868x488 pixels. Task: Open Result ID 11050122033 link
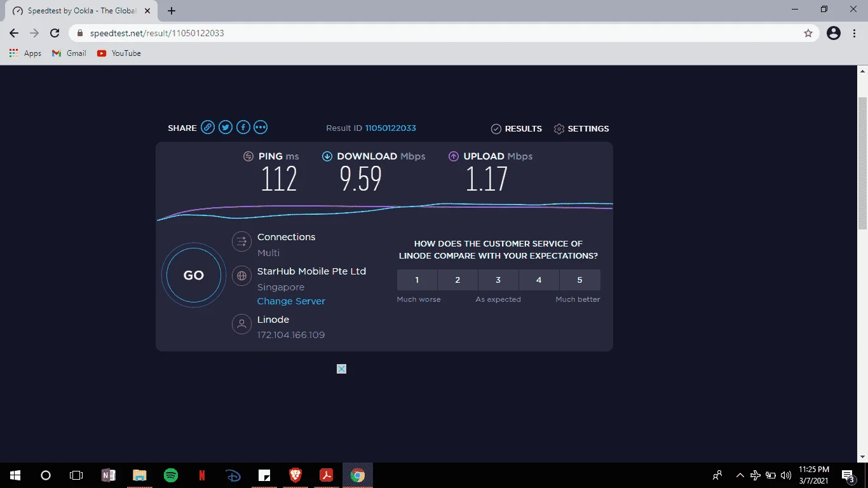click(x=390, y=128)
